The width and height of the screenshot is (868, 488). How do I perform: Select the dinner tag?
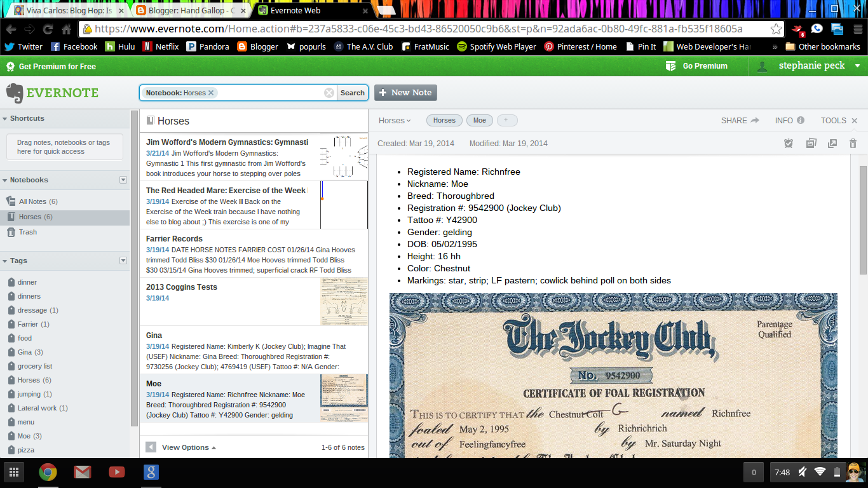point(27,282)
